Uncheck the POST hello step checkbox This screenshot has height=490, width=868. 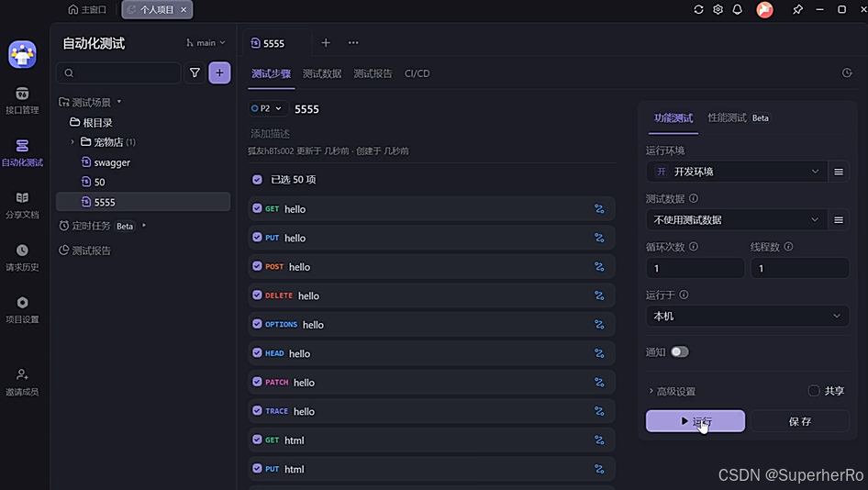(258, 266)
